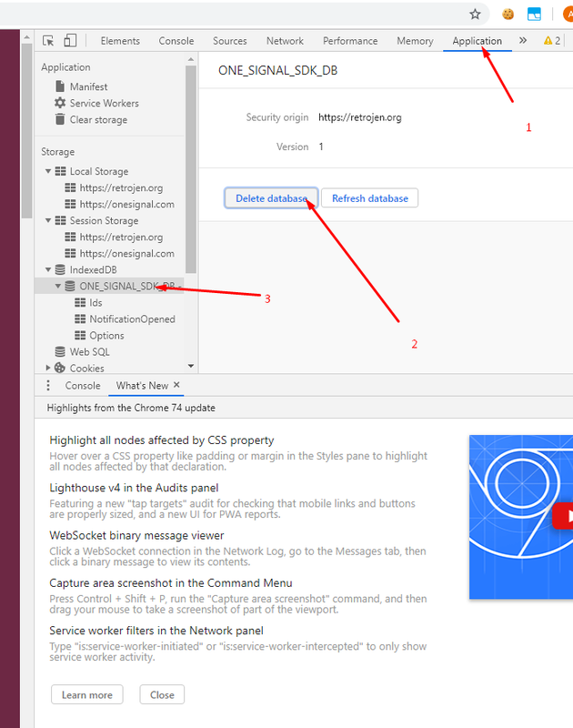Click 'WebSocket binary message viewer' heading
This screenshot has height=728, width=573.
(136, 535)
